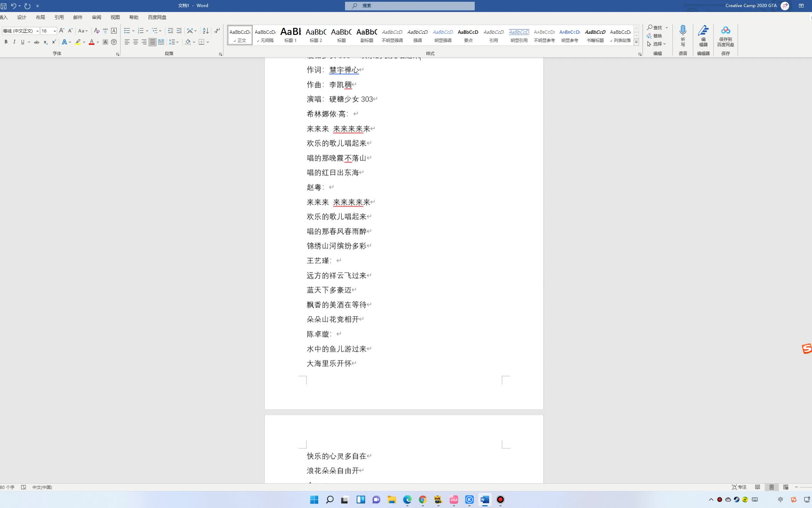The image size is (812, 508).
Task: Redo action in quick access toolbar
Action: 27,6
